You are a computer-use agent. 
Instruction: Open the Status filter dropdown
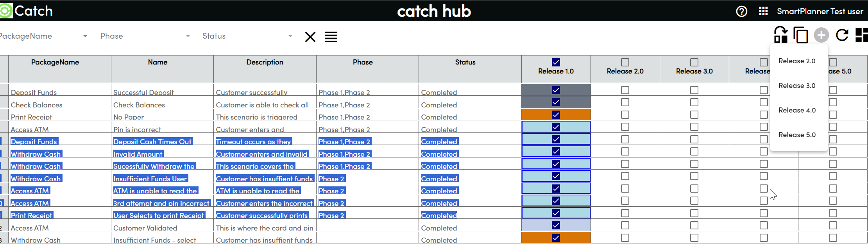pyautogui.click(x=290, y=36)
